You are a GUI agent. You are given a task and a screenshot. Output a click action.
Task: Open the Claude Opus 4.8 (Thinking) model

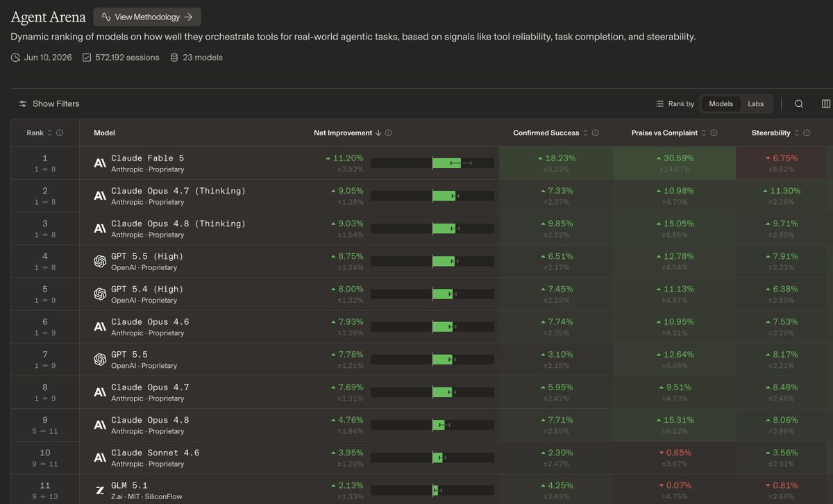pyautogui.click(x=178, y=224)
